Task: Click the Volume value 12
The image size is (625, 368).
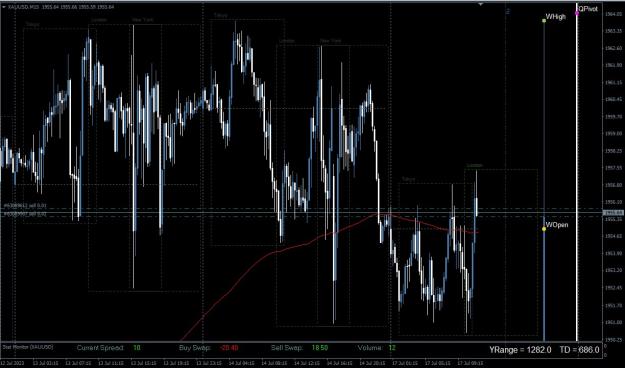Action: click(x=392, y=348)
